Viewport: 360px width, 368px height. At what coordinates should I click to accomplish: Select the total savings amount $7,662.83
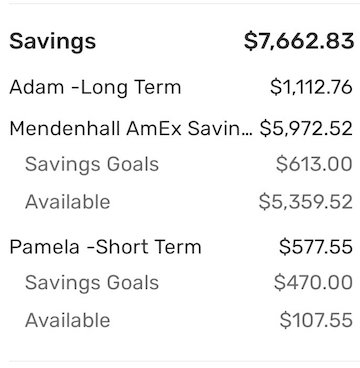point(299,41)
